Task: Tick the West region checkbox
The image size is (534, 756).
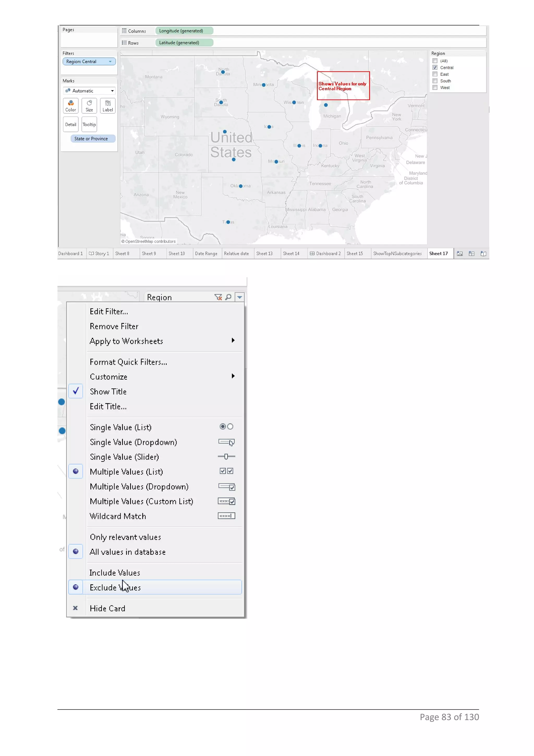Action: pos(435,88)
